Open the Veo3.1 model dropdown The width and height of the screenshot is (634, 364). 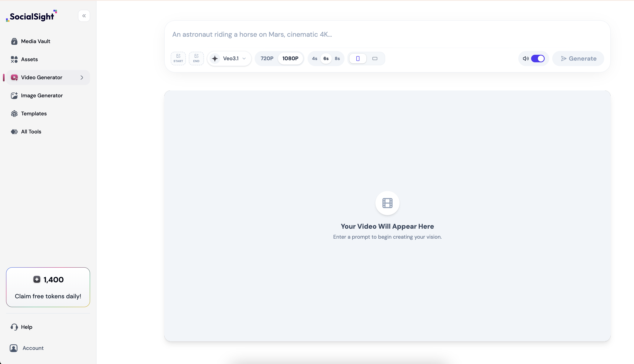tap(229, 59)
